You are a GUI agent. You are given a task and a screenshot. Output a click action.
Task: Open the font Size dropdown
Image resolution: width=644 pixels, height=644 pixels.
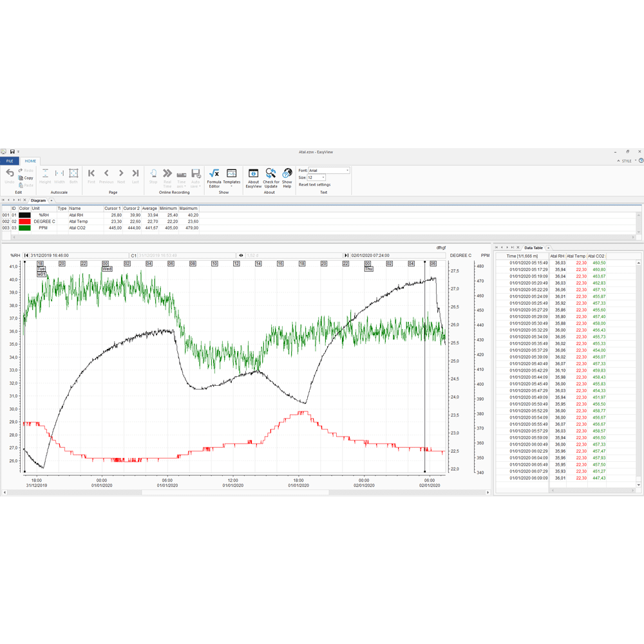tap(322, 177)
